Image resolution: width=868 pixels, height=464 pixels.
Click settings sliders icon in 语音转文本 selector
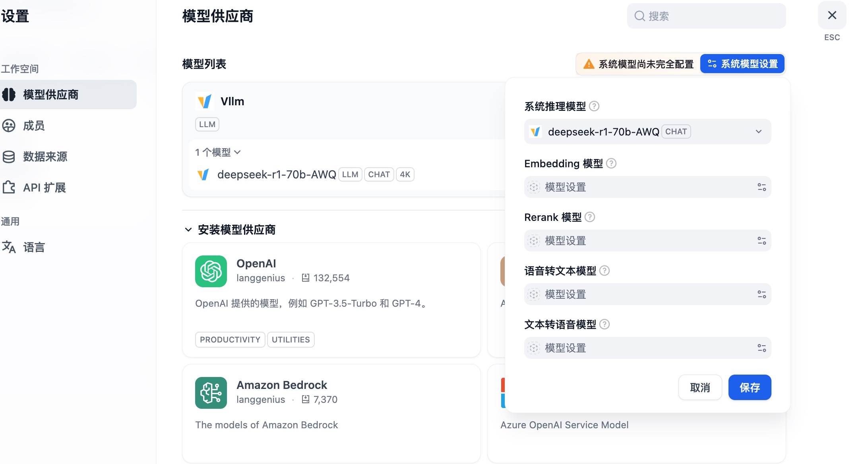(761, 294)
